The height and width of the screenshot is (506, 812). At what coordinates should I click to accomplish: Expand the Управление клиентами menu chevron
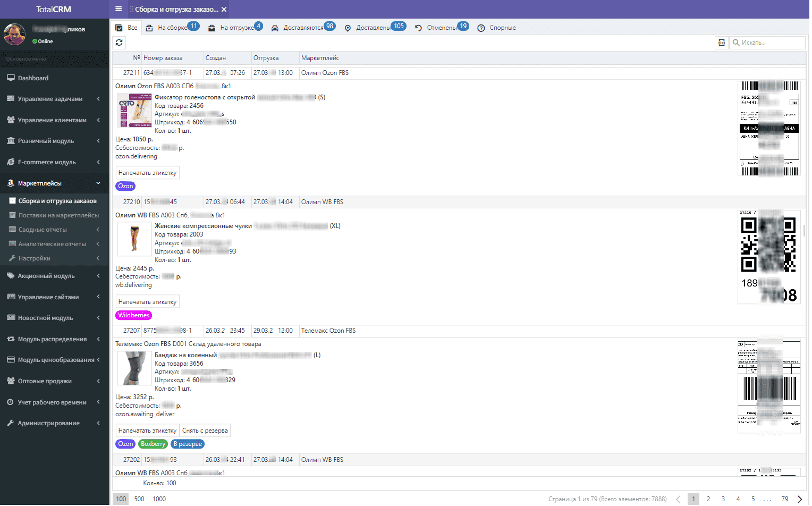click(98, 120)
